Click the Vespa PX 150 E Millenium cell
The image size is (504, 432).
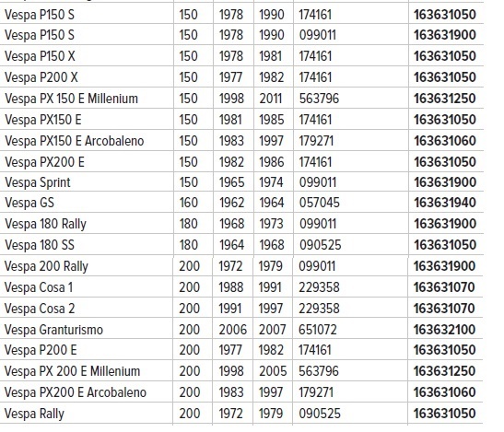[71, 99]
